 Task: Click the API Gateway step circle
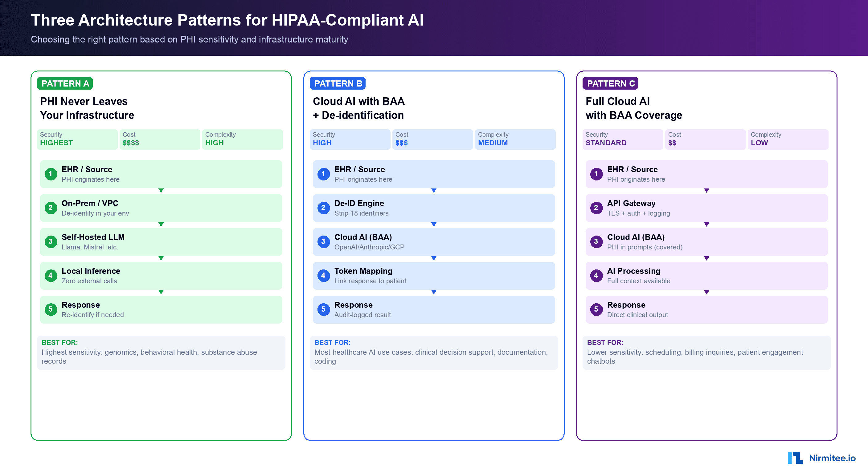(596, 208)
